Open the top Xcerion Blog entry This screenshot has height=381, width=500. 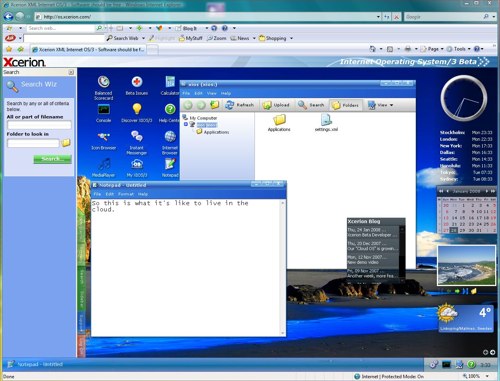click(372, 232)
